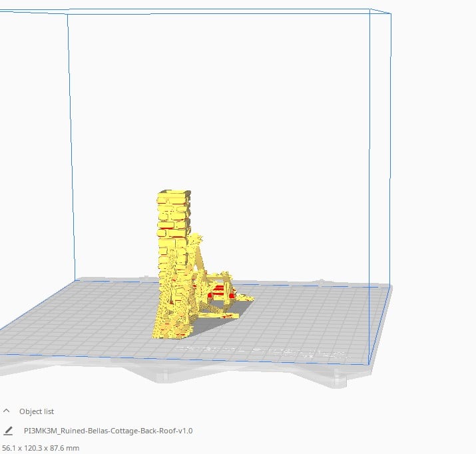Click the red overhang area on the model
The image size is (476, 454).
(216, 293)
